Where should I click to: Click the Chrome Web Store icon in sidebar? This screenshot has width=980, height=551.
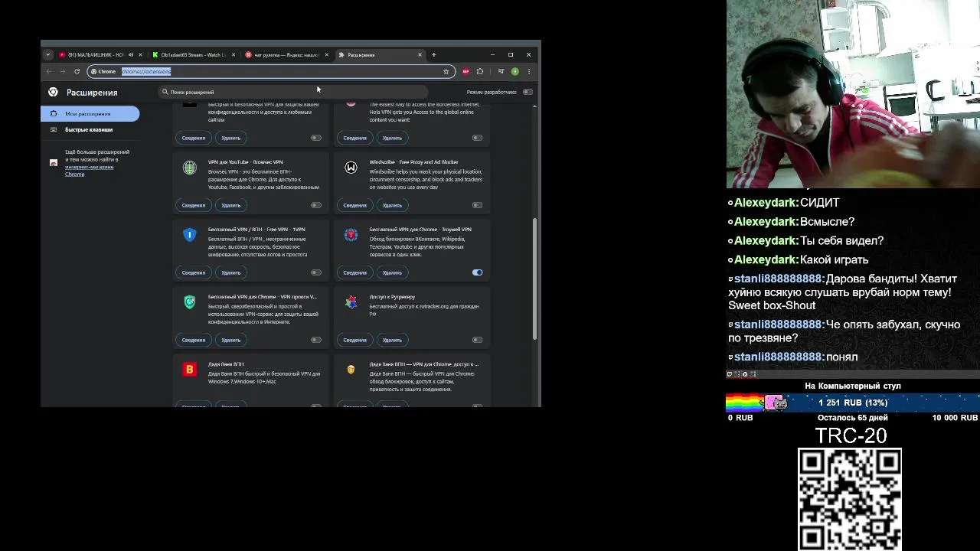pos(53,163)
